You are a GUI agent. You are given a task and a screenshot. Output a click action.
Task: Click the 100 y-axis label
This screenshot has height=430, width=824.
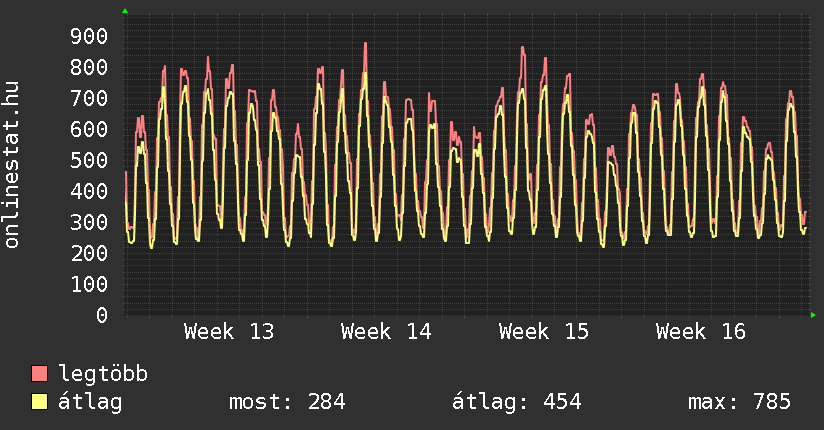click(88, 285)
